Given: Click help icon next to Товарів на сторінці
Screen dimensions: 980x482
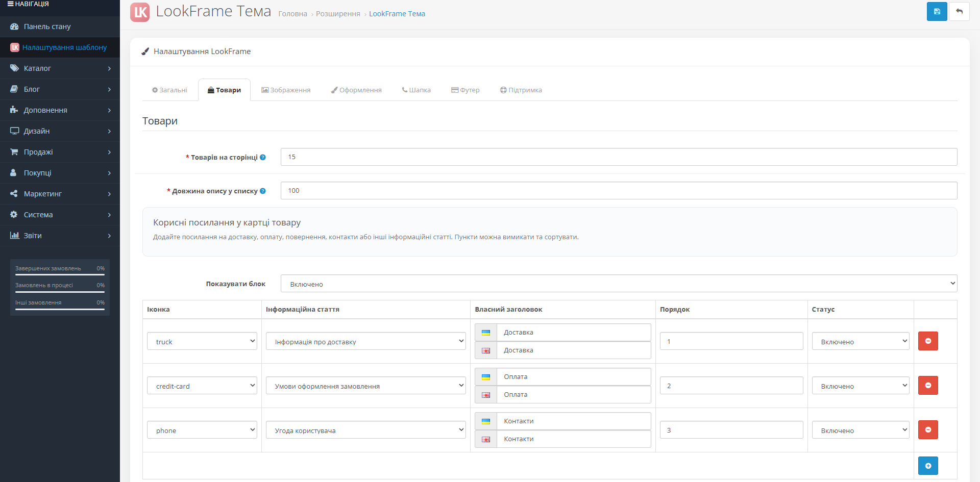Looking at the screenshot, I should click(263, 157).
